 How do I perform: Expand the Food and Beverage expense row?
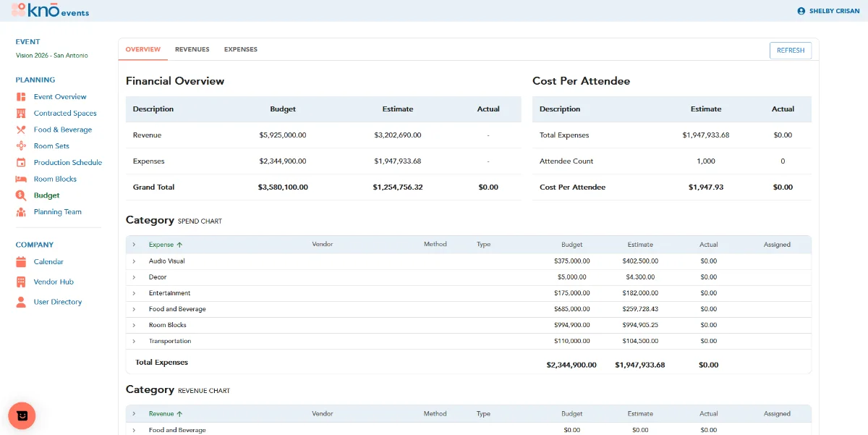(x=134, y=309)
